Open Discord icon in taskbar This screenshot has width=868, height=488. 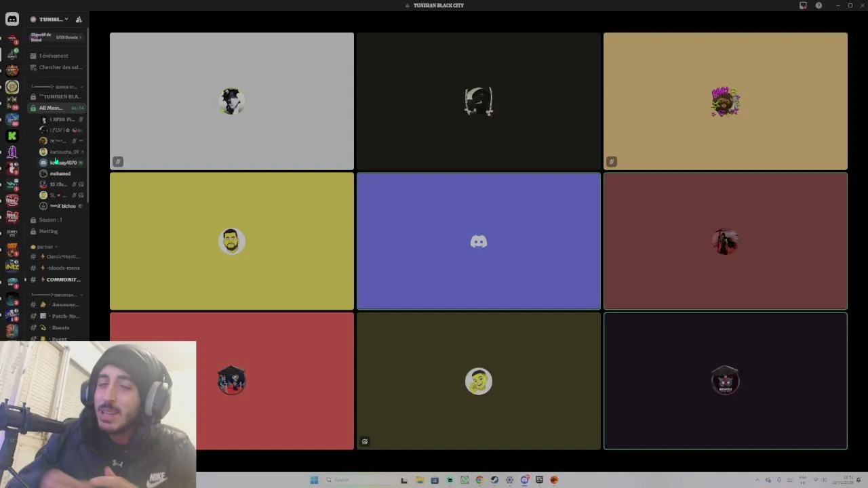point(524,480)
